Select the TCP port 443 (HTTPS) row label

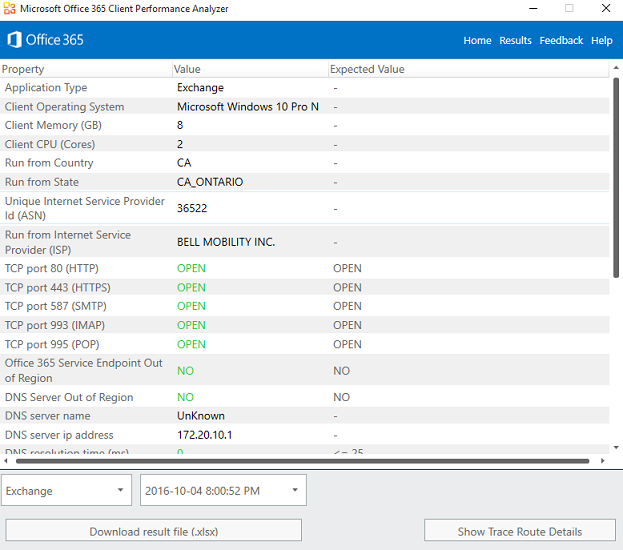(58, 287)
